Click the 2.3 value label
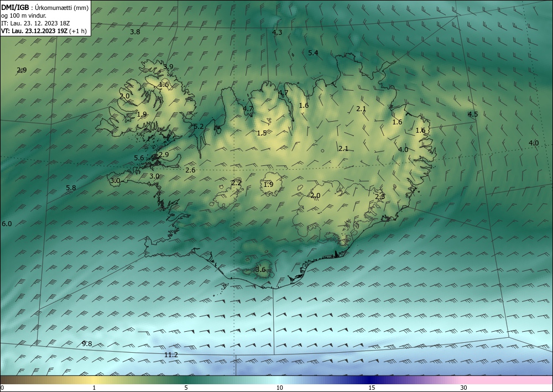 [x=380, y=197]
